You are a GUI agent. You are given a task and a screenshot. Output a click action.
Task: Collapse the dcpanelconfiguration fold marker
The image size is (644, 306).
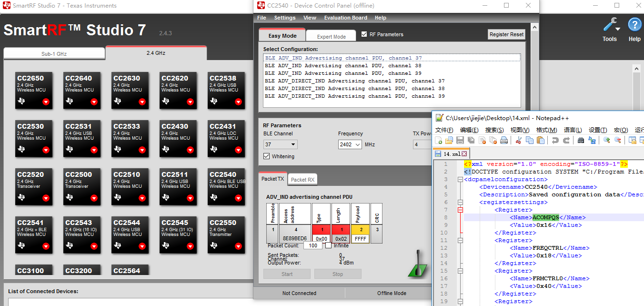tap(460, 179)
